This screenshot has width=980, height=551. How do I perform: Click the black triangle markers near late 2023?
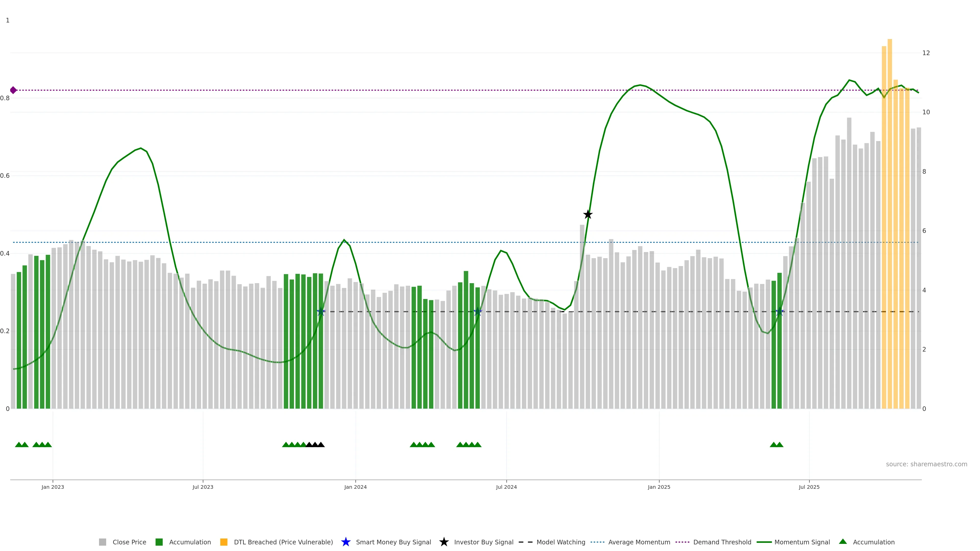(x=315, y=445)
